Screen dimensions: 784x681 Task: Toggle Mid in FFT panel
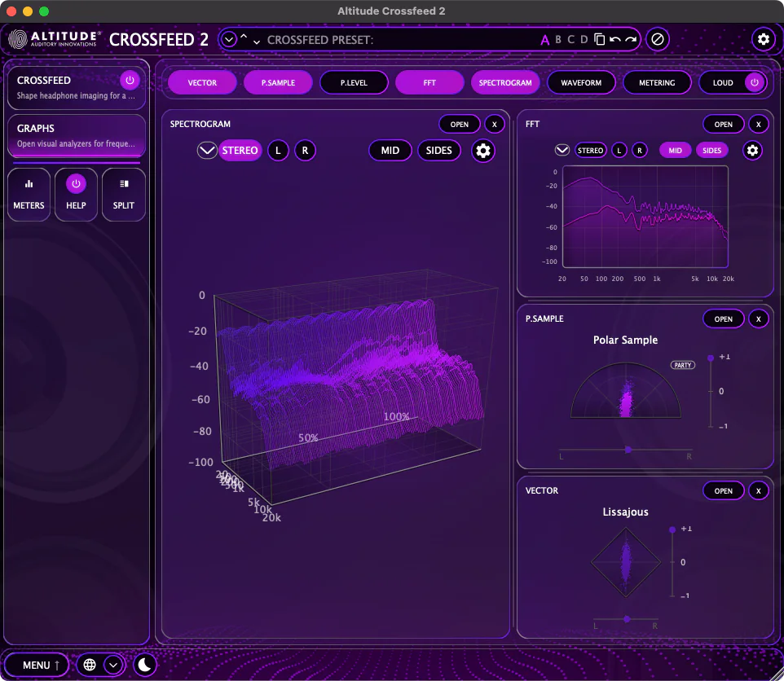pos(675,151)
